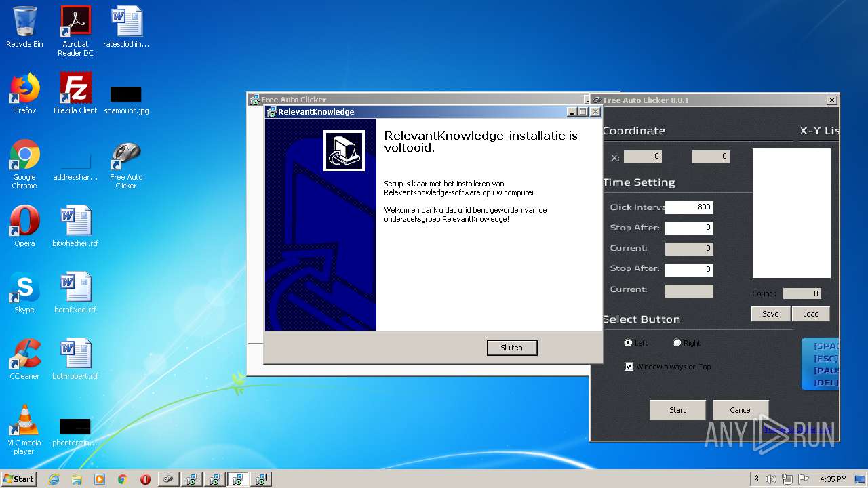Select the Right mouse button radio
Viewport: 868px width, 488px height.
(x=677, y=343)
